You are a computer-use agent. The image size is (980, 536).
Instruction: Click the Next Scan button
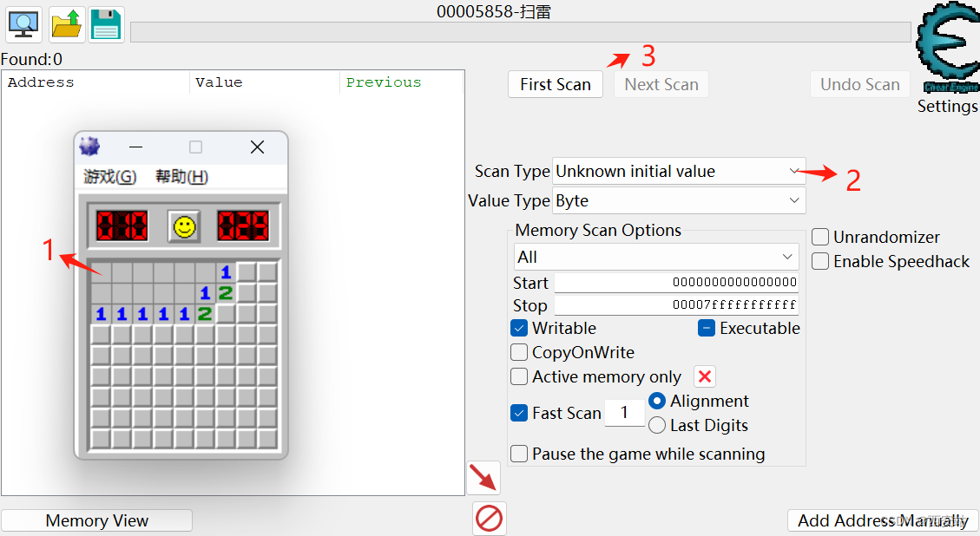[661, 84]
